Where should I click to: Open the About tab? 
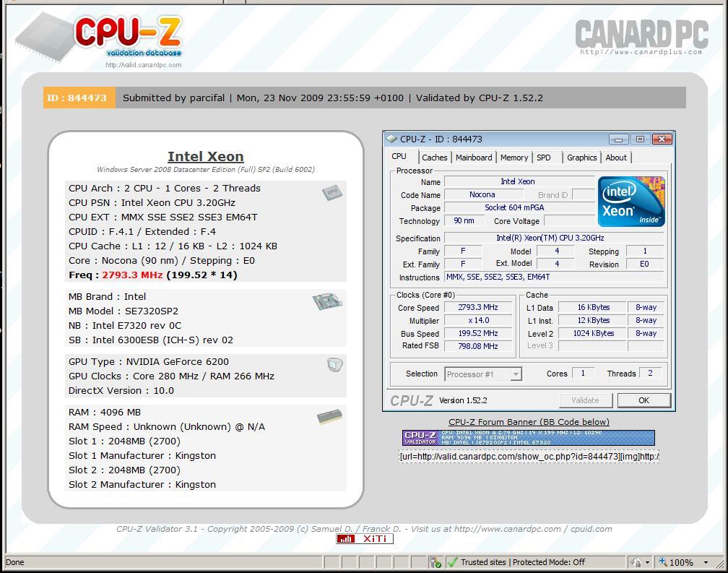616,158
